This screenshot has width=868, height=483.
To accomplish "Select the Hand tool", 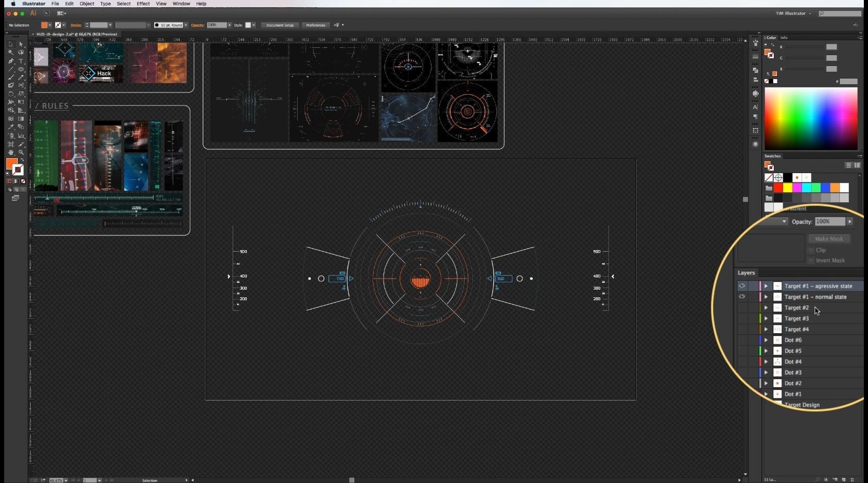I will coord(10,152).
